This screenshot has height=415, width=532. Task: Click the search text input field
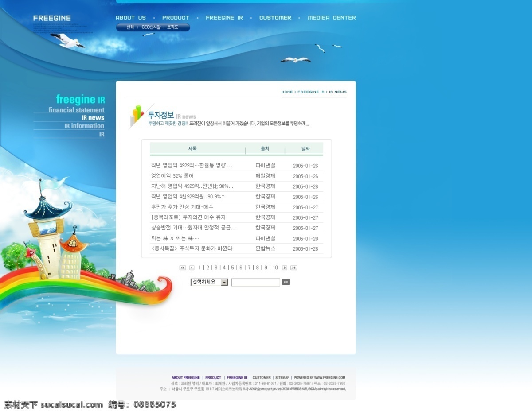[255, 282]
